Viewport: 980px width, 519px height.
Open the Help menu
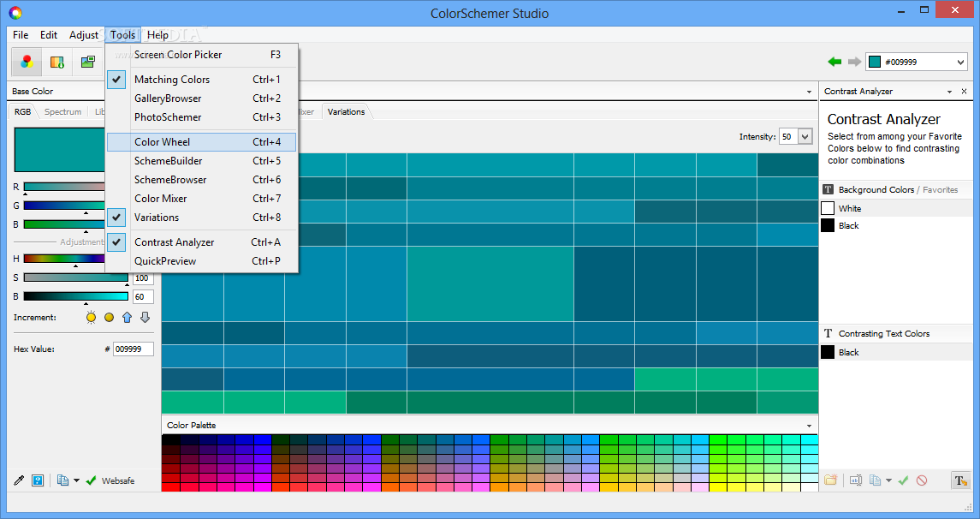(157, 35)
